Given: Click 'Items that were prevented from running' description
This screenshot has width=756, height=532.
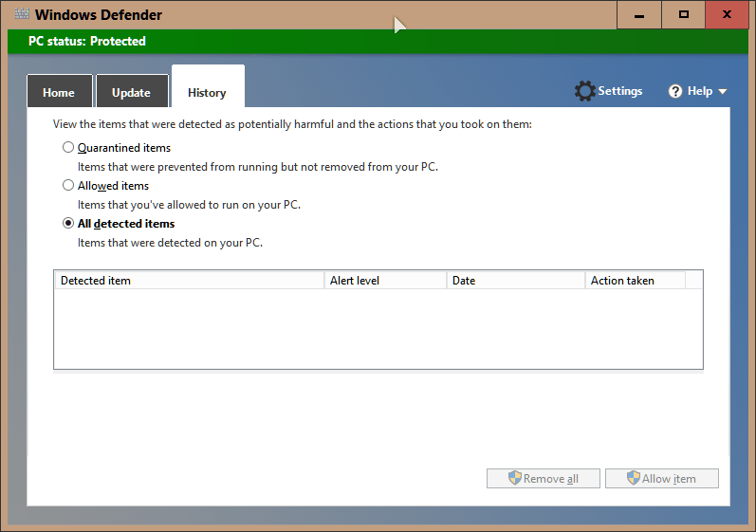Looking at the screenshot, I should pyautogui.click(x=258, y=167).
